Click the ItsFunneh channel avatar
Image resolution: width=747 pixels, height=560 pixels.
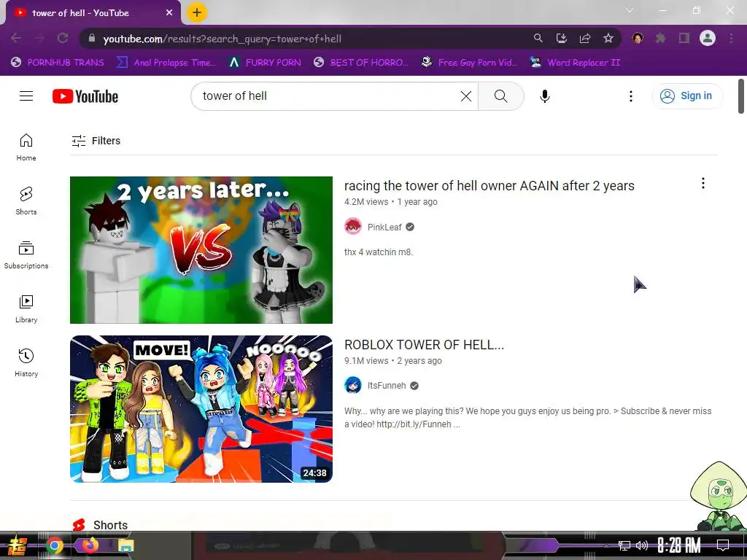tap(353, 385)
